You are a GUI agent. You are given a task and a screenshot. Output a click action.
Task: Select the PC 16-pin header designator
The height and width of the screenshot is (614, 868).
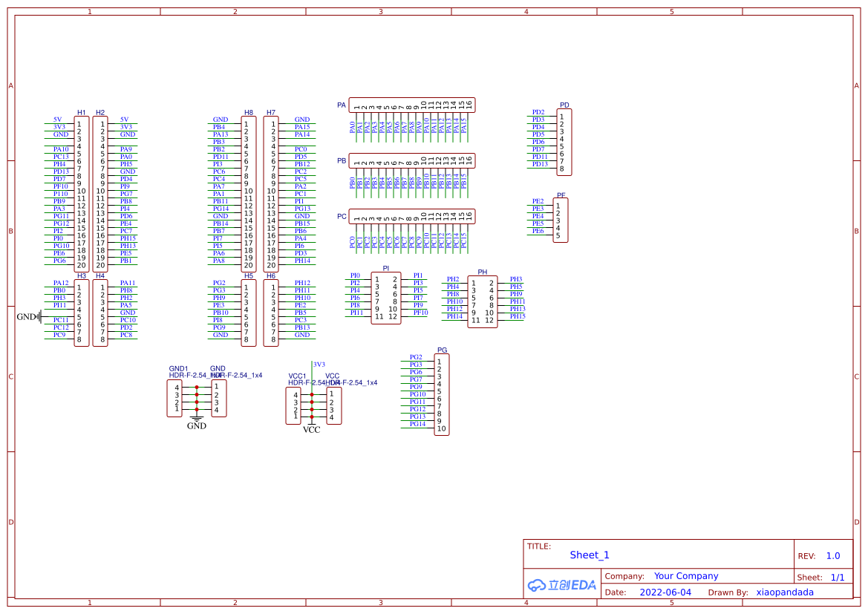point(342,217)
